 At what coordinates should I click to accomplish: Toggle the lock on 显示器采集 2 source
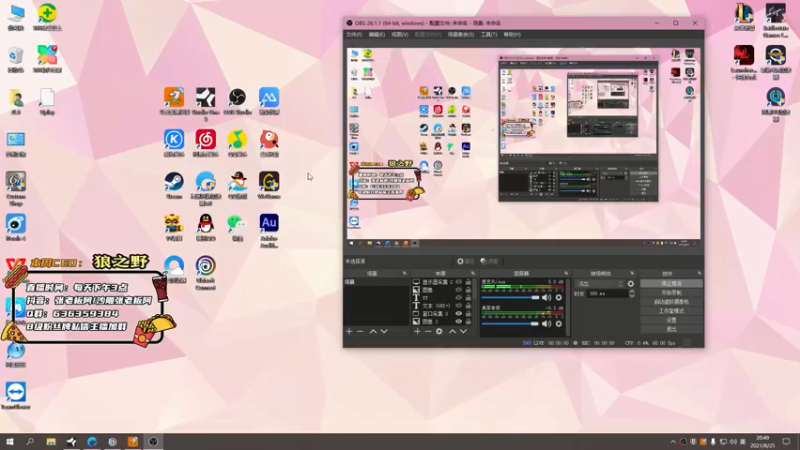point(468,282)
